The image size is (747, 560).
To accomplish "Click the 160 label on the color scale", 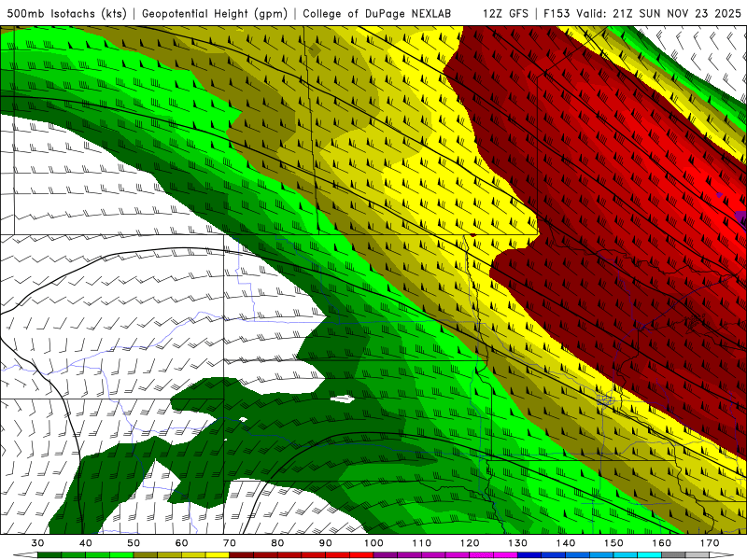I will (662, 543).
